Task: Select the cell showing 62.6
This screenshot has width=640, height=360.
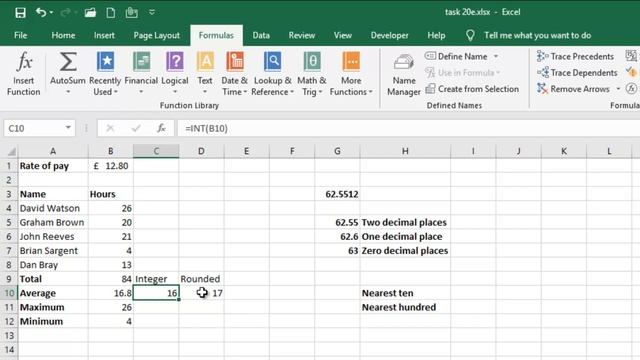Action: pos(337,237)
